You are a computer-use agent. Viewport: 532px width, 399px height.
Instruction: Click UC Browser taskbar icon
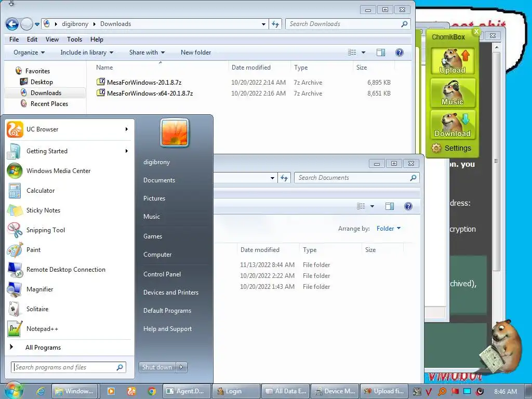point(131,391)
